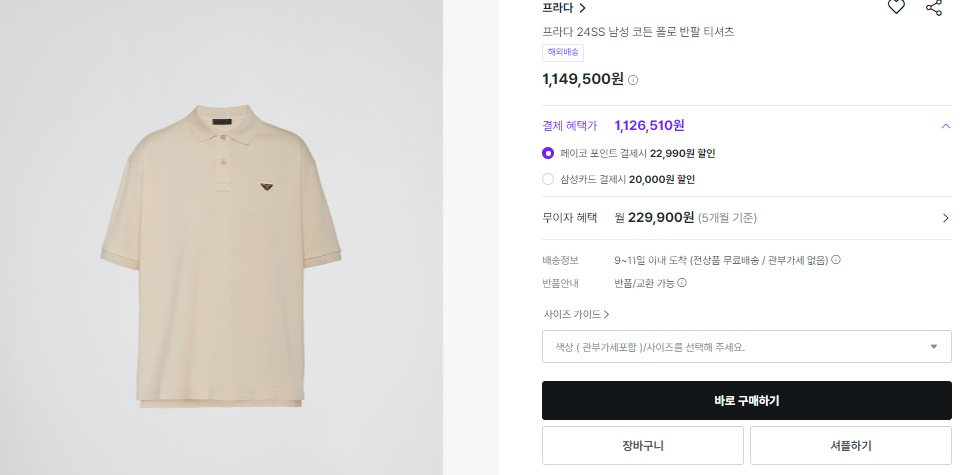
Task: Click the 1,126,510원 benefit price
Action: point(649,126)
